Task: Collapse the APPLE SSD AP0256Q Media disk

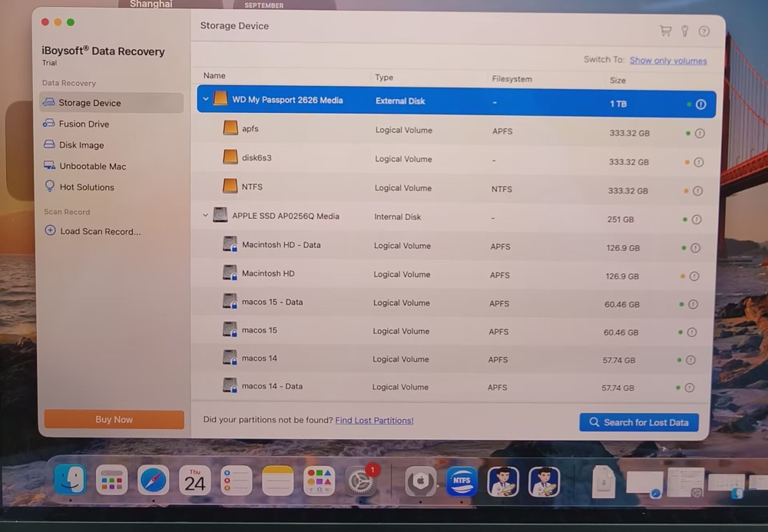Action: coord(205,215)
